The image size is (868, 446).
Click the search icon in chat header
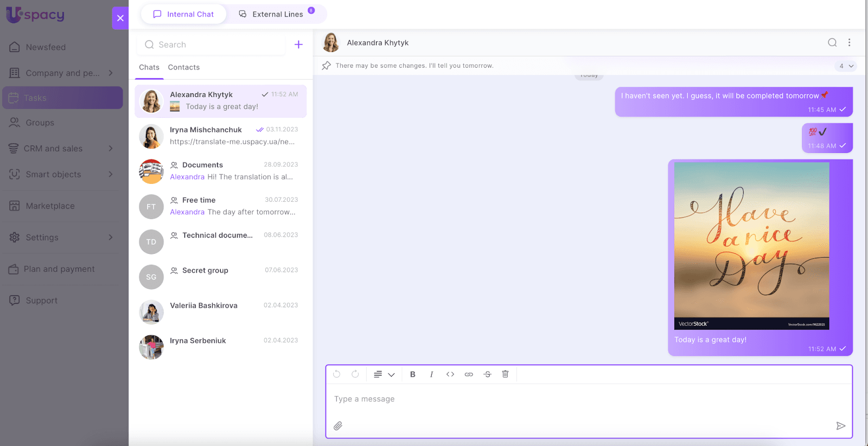click(x=832, y=43)
